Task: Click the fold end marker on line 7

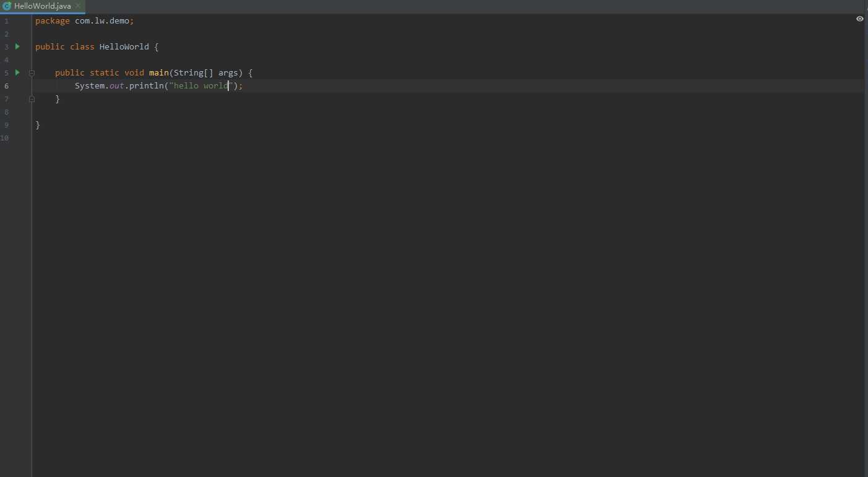Action: coord(32,99)
